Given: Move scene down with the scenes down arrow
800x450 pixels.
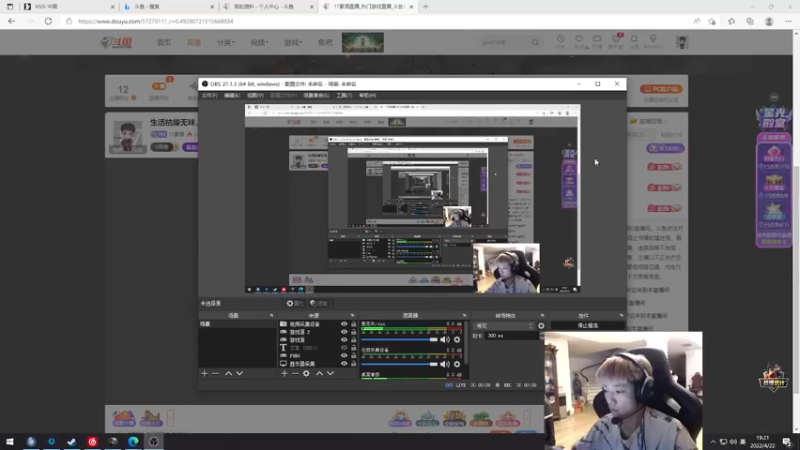Looking at the screenshot, I should click(239, 373).
